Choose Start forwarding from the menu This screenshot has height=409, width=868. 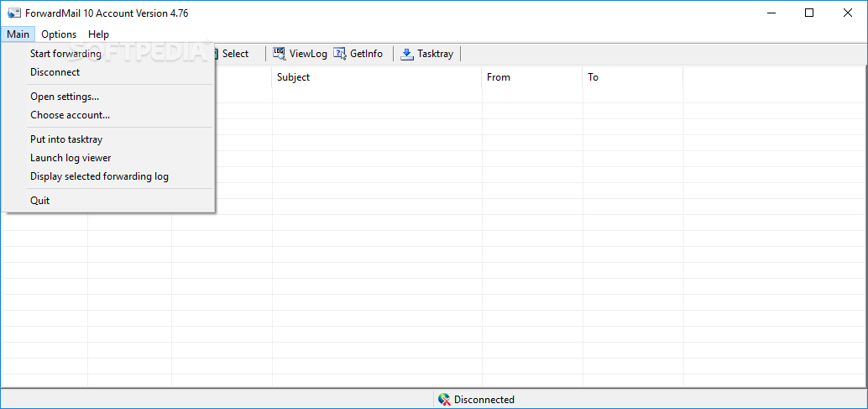pyautogui.click(x=108, y=54)
